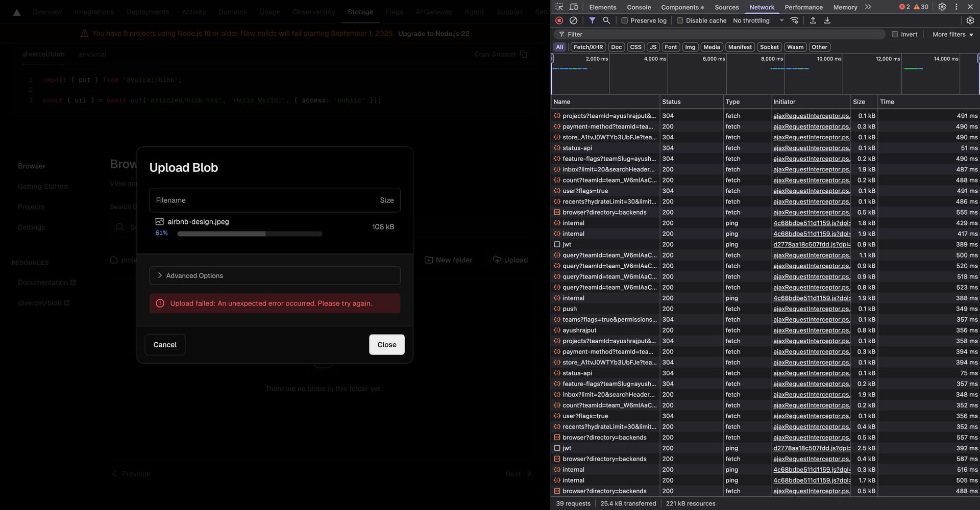The height and width of the screenshot is (510, 980).
Task: Open the Sources tab
Action: click(727, 7)
